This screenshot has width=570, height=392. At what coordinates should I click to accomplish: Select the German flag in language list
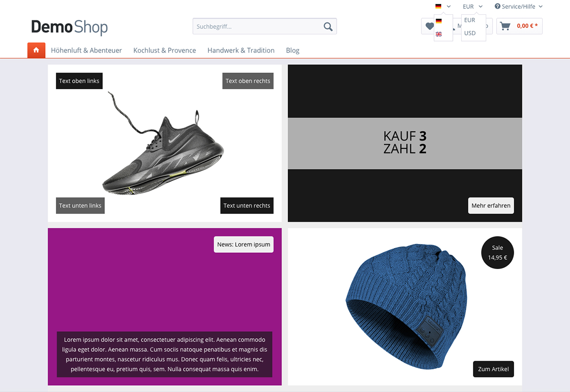click(x=439, y=21)
